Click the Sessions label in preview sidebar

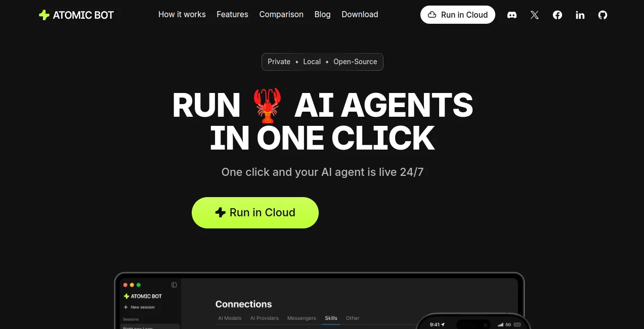131,319
